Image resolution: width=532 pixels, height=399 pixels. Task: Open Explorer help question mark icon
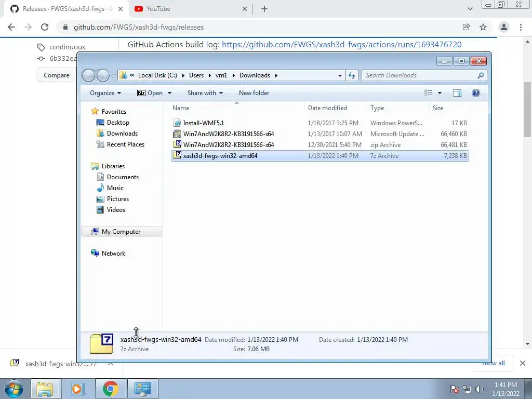[476, 93]
